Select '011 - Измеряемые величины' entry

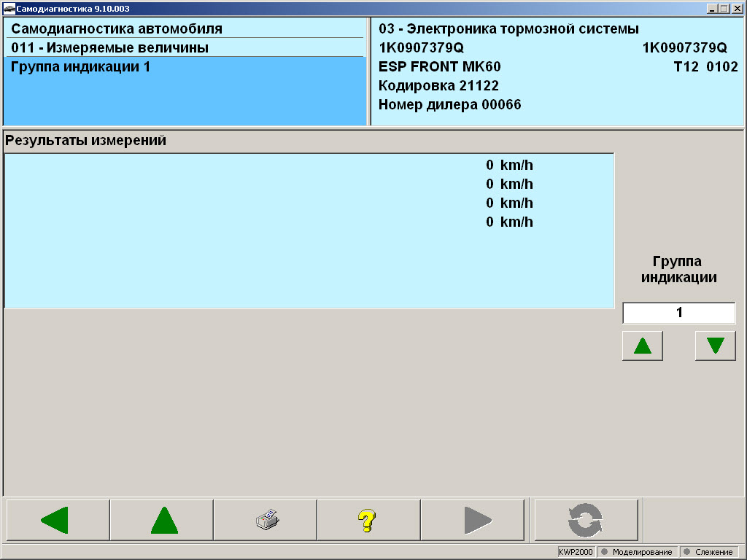[x=110, y=48]
